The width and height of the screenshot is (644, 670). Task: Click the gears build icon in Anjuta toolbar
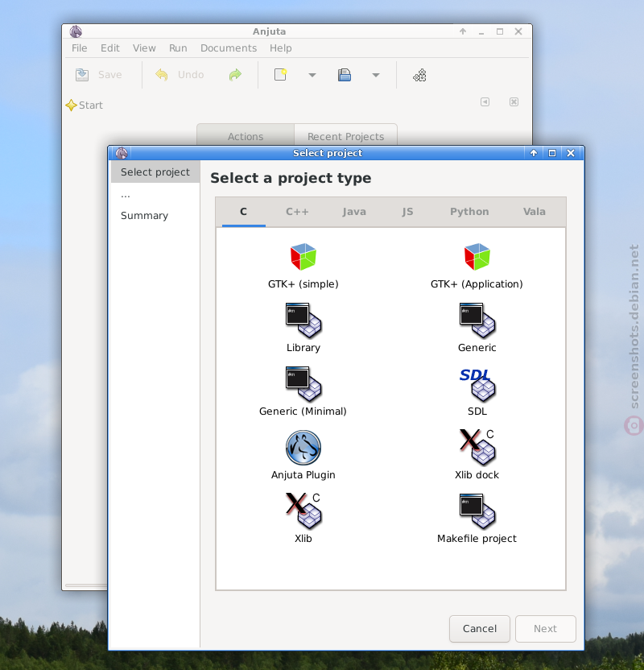(x=419, y=75)
